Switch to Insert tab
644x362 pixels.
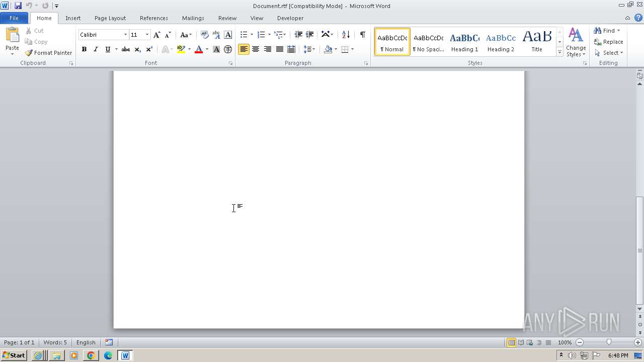(x=73, y=18)
